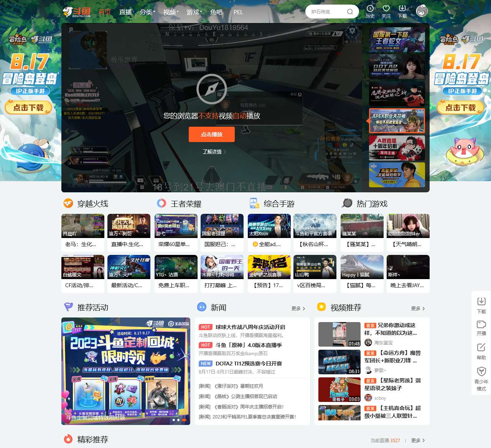
Task: Open 更多 arrow beside 精彩推荐
Action: pyautogui.click(x=418, y=440)
